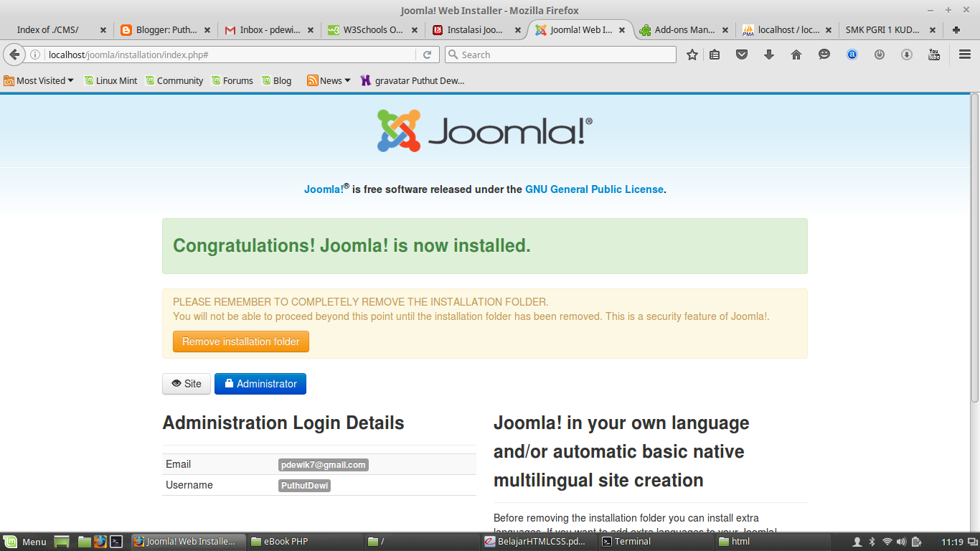Switch to Terminal taskbar window
The image size is (980, 551).
655,542
